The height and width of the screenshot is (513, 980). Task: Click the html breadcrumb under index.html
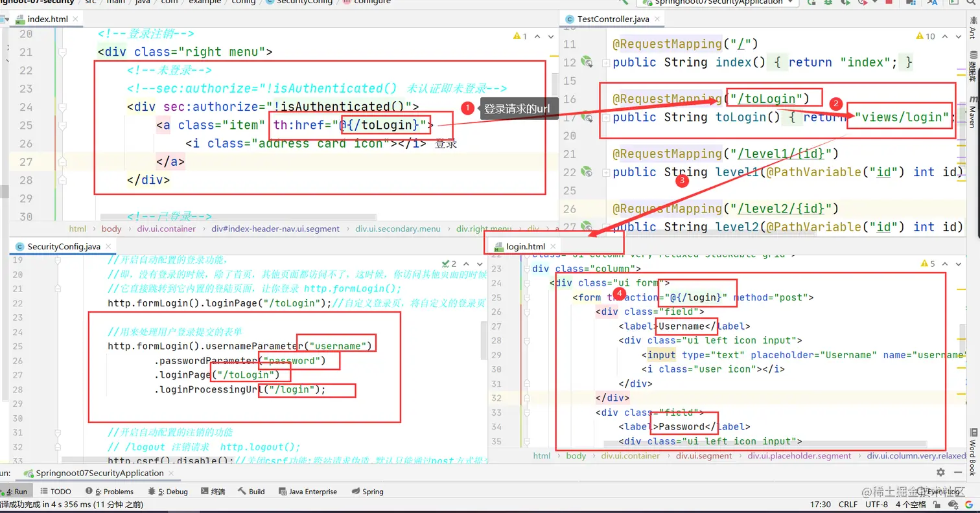tap(78, 229)
